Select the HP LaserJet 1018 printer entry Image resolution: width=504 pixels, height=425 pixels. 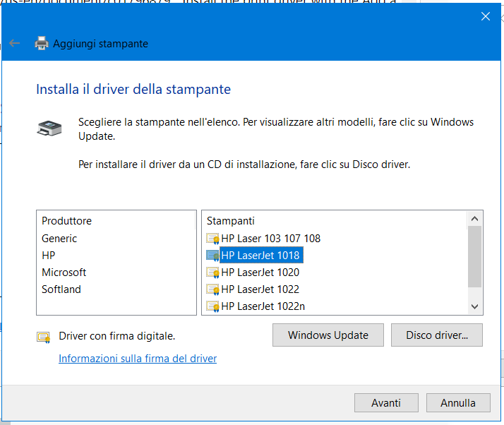260,256
